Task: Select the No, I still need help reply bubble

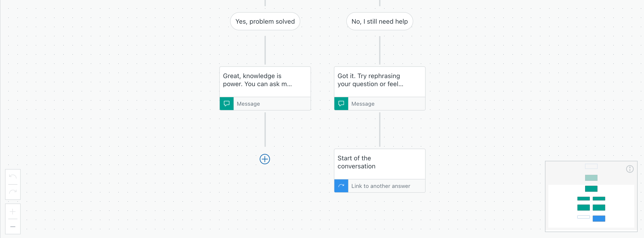Action: click(x=380, y=21)
